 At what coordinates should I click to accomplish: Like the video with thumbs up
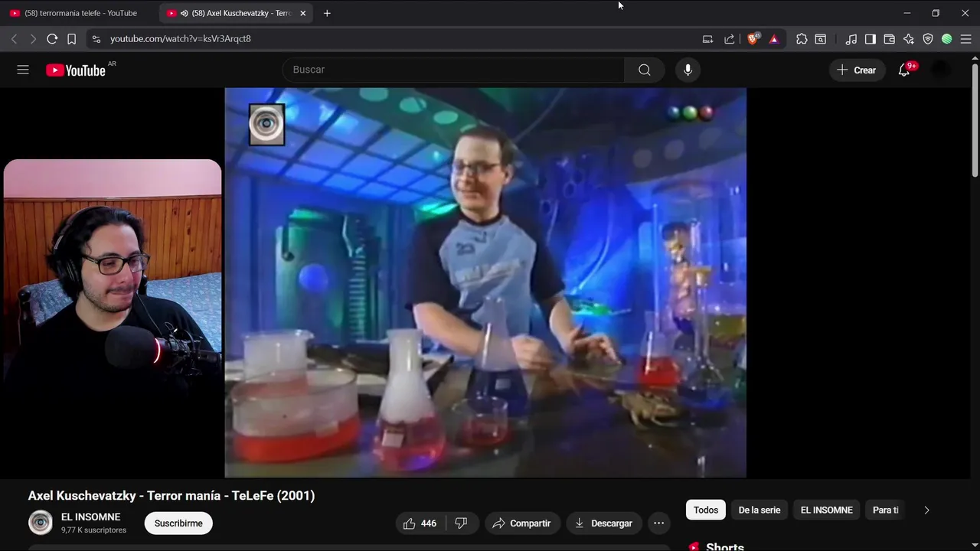coord(420,523)
